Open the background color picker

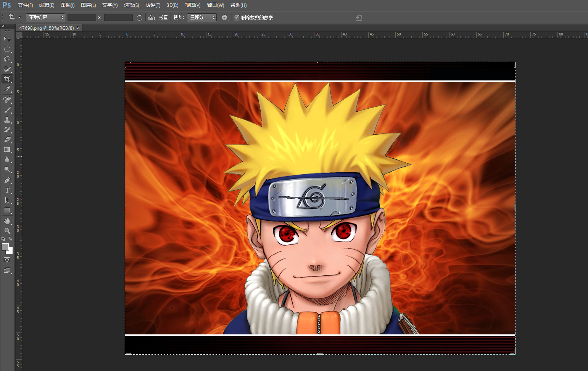(10, 251)
